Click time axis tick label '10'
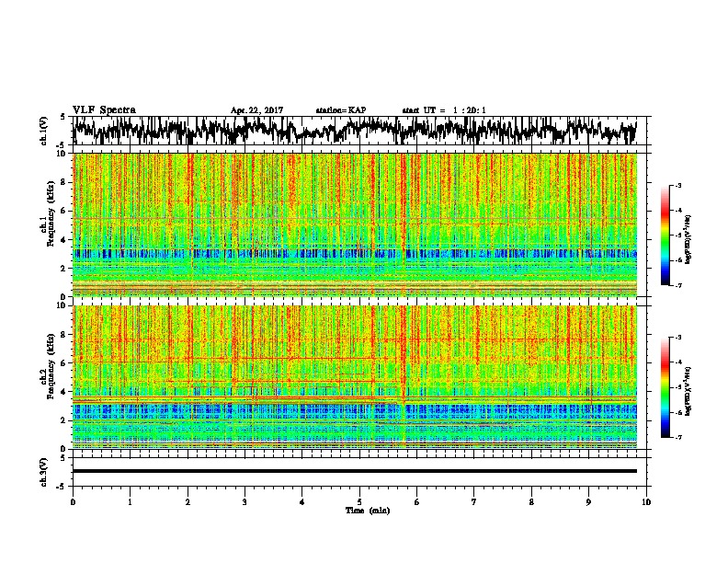This screenshot has width=728, height=563. (646, 502)
